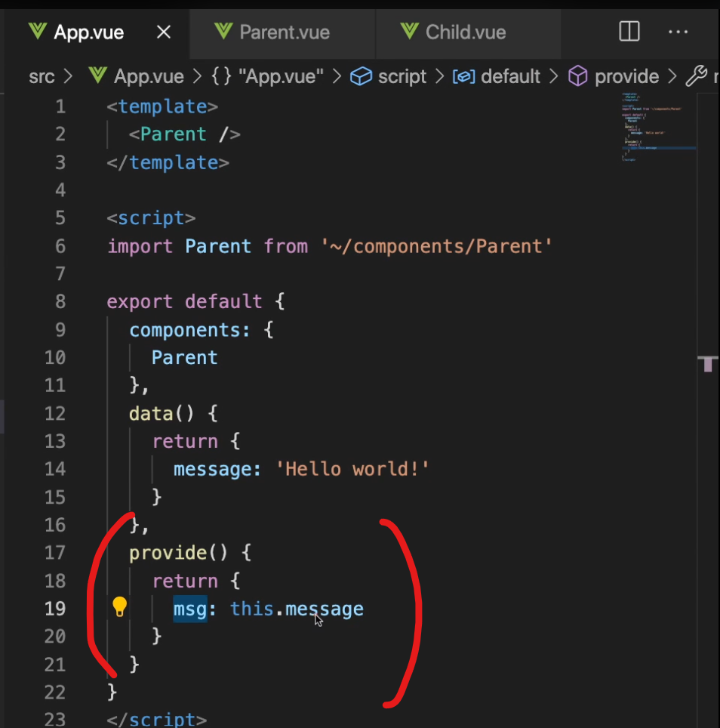The height and width of the screenshot is (728, 720).
Task: Click 'data()' on line 12
Action: click(162, 413)
